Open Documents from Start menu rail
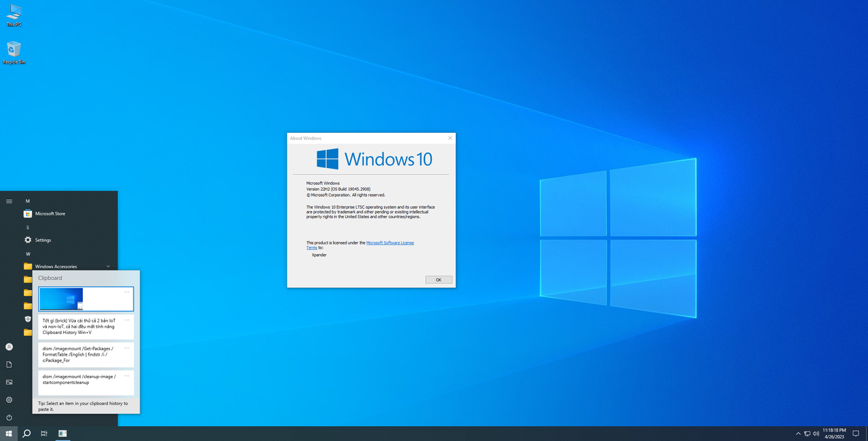This screenshot has width=868, height=441. pyautogui.click(x=9, y=364)
